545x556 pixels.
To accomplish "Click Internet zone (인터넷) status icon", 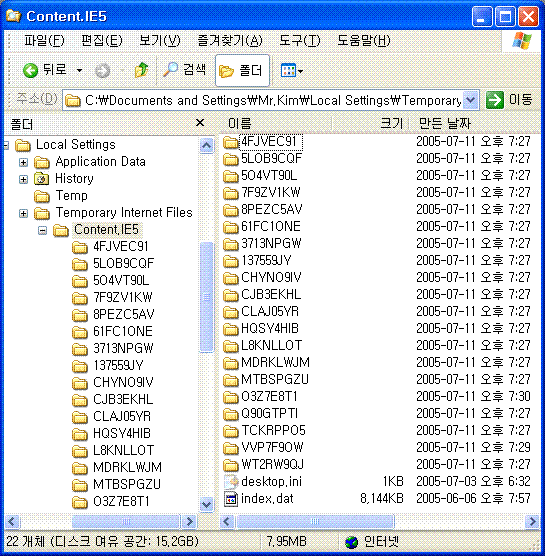I will pyautogui.click(x=351, y=542).
